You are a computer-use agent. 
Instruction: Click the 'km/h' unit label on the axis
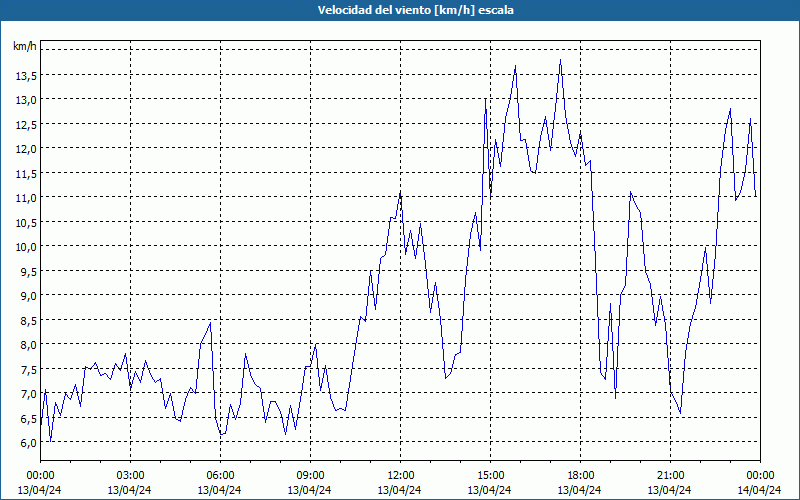(x=24, y=46)
